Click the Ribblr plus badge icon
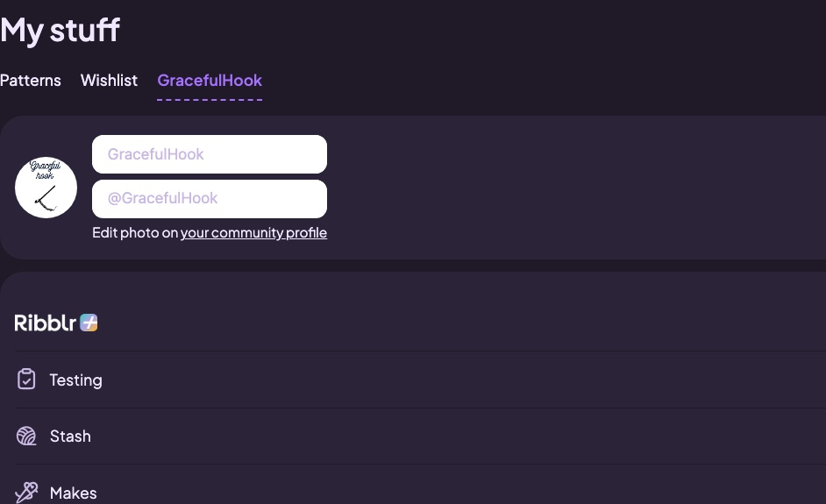The width and height of the screenshot is (826, 504). point(89,323)
